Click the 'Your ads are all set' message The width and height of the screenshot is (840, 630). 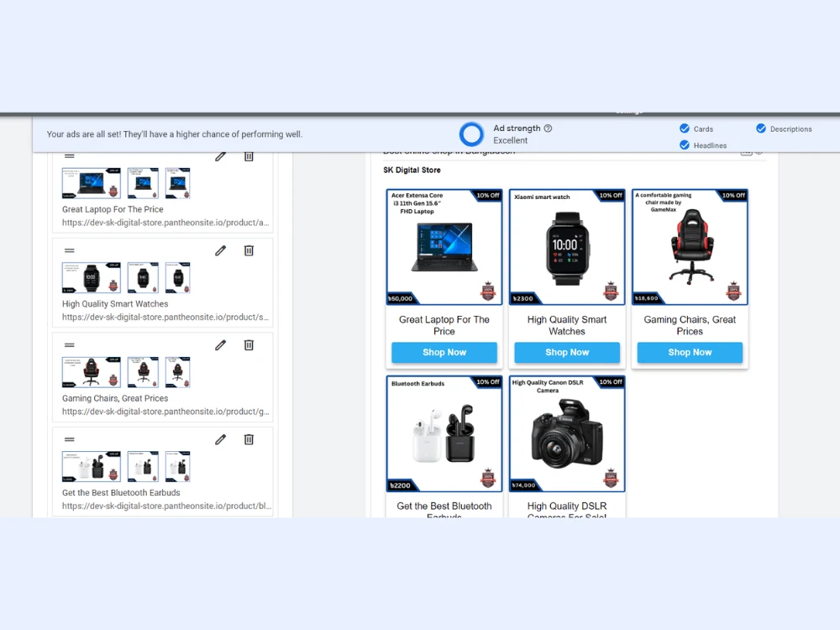175,134
